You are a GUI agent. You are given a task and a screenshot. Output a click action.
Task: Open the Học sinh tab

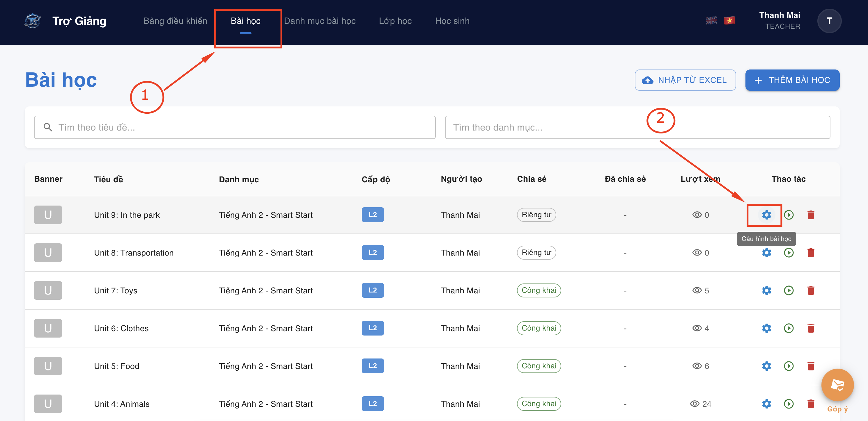(x=452, y=21)
